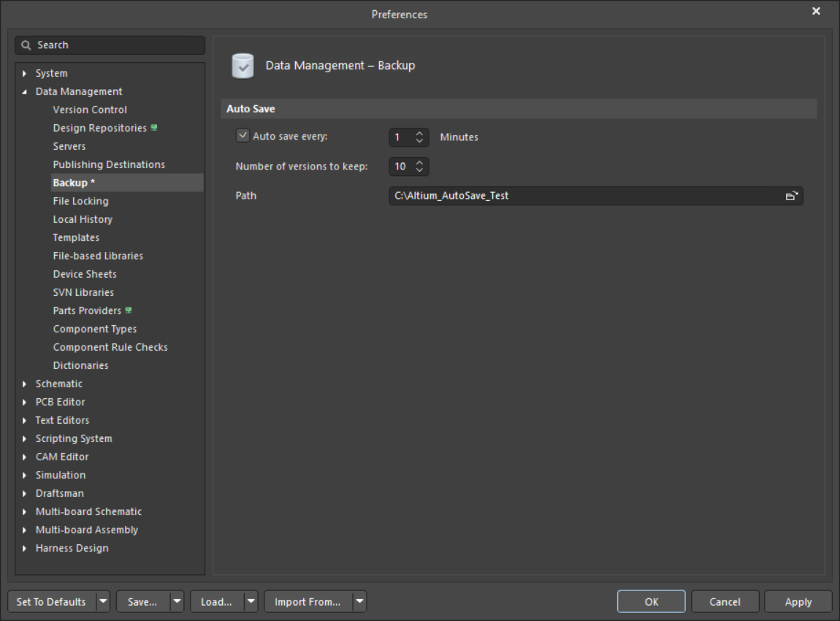The width and height of the screenshot is (840, 621).
Task: Select Templates page
Action: pyautogui.click(x=76, y=237)
